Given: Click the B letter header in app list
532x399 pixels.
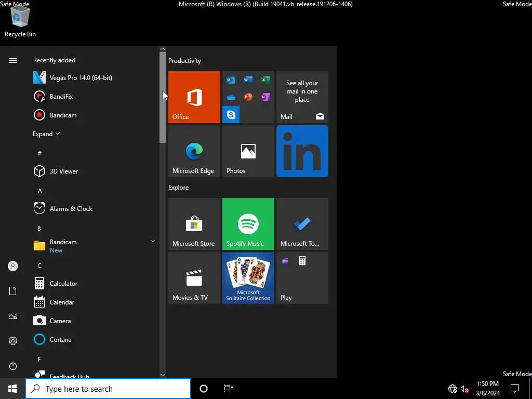Looking at the screenshot, I should point(39,229).
